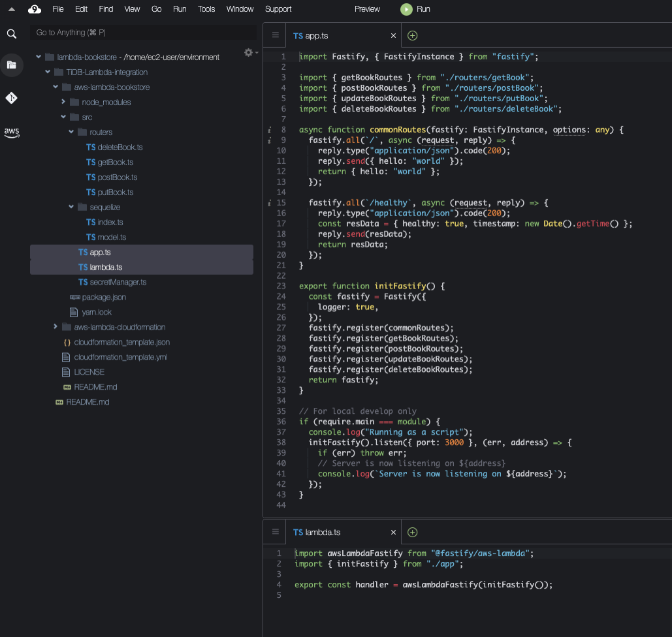The image size is (672, 637).
Task: Focus the Go to Anything search field
Action: tap(143, 33)
